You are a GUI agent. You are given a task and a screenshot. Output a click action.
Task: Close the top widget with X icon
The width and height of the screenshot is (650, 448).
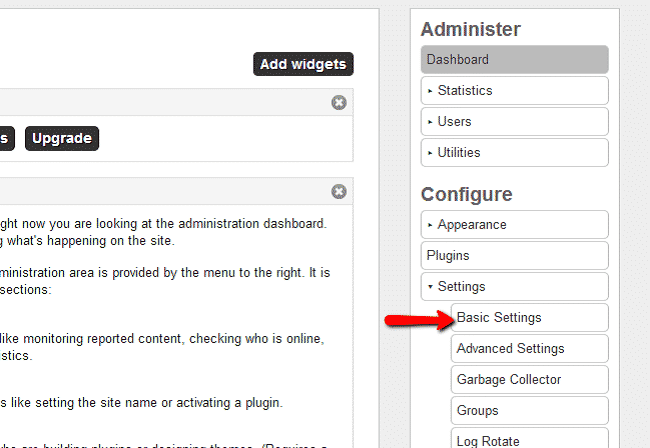[339, 103]
